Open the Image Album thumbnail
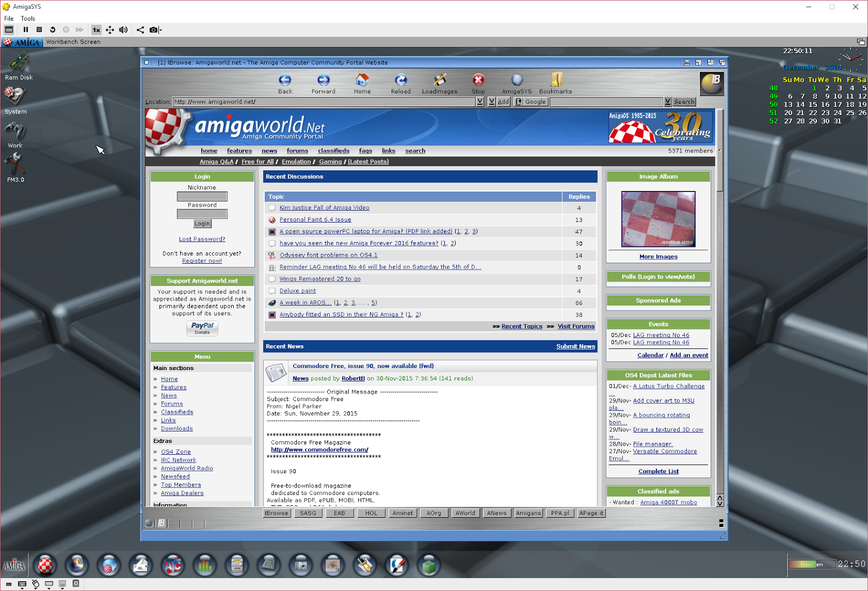 (x=658, y=219)
